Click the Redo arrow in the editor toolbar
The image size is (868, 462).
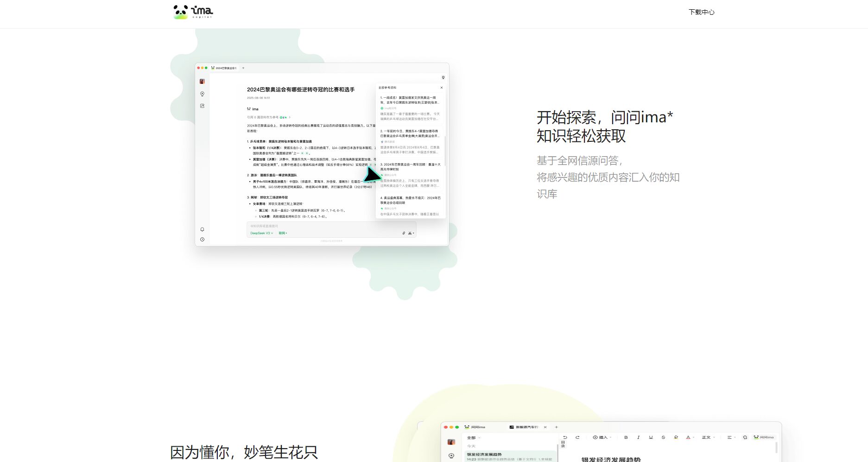(577, 437)
